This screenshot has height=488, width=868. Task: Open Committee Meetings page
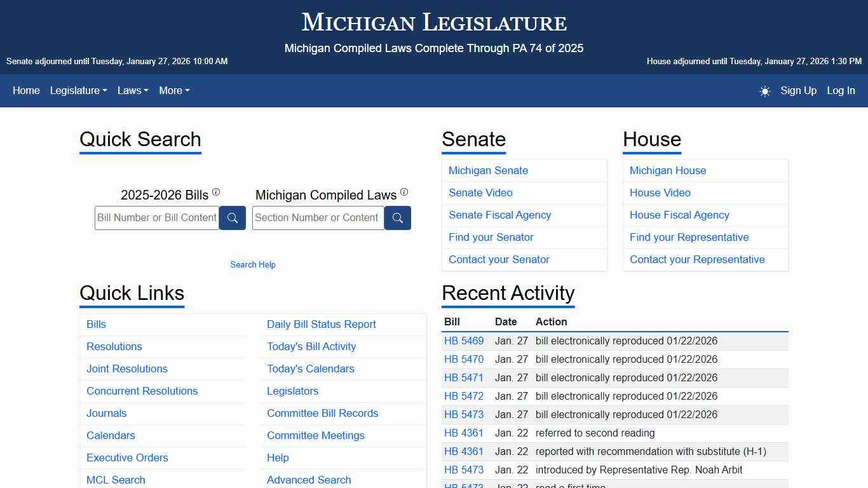click(x=316, y=435)
